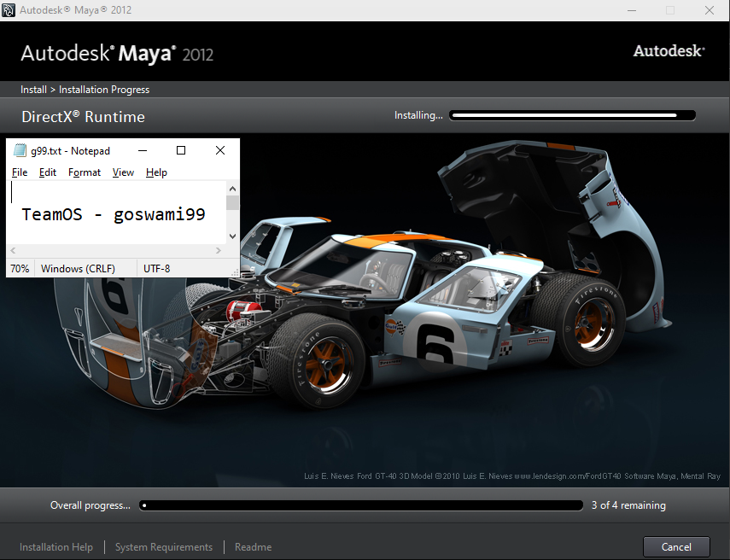This screenshot has height=560, width=730.
Task: Open the Notepad Edit menu
Action: click(48, 172)
